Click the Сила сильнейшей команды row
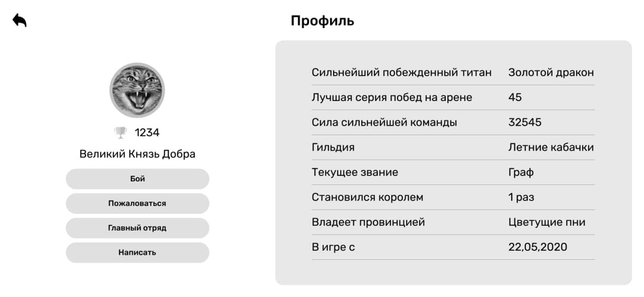Screen dimensions: 644x297 (x=453, y=122)
